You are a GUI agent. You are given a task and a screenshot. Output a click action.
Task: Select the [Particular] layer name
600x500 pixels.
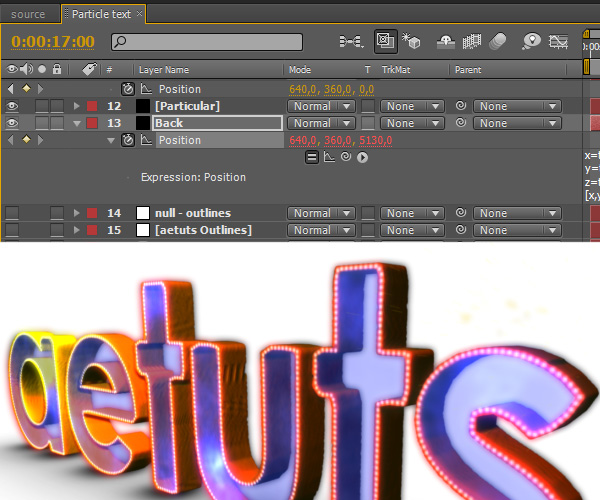pos(188,106)
